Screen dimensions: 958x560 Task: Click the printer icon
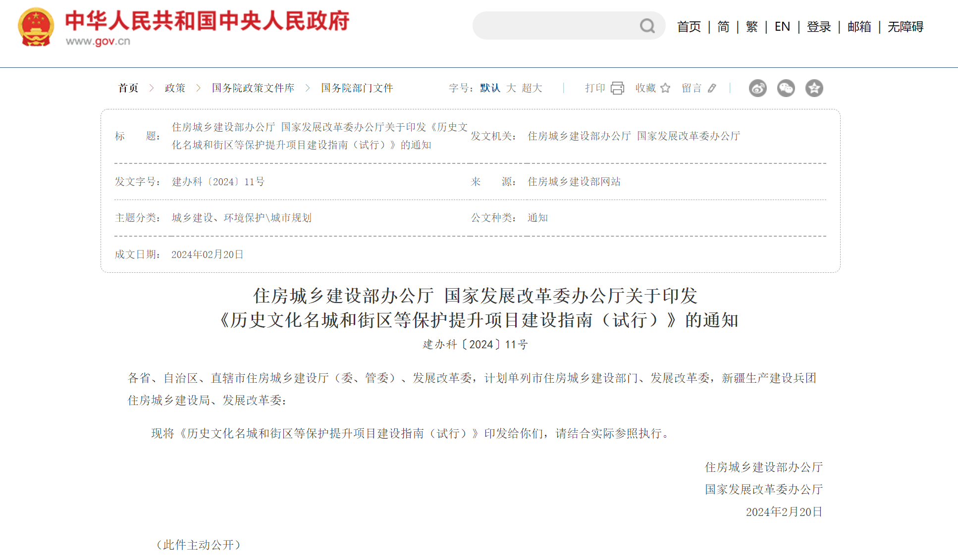click(617, 88)
